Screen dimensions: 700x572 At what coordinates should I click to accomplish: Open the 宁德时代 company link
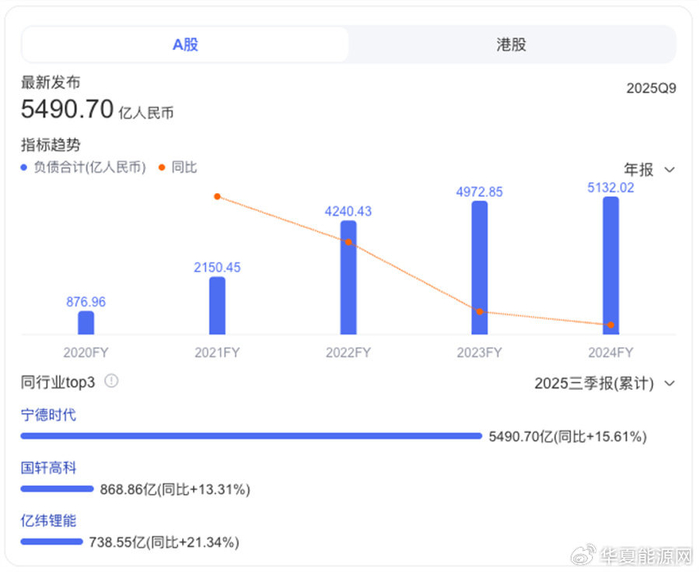click(x=48, y=415)
